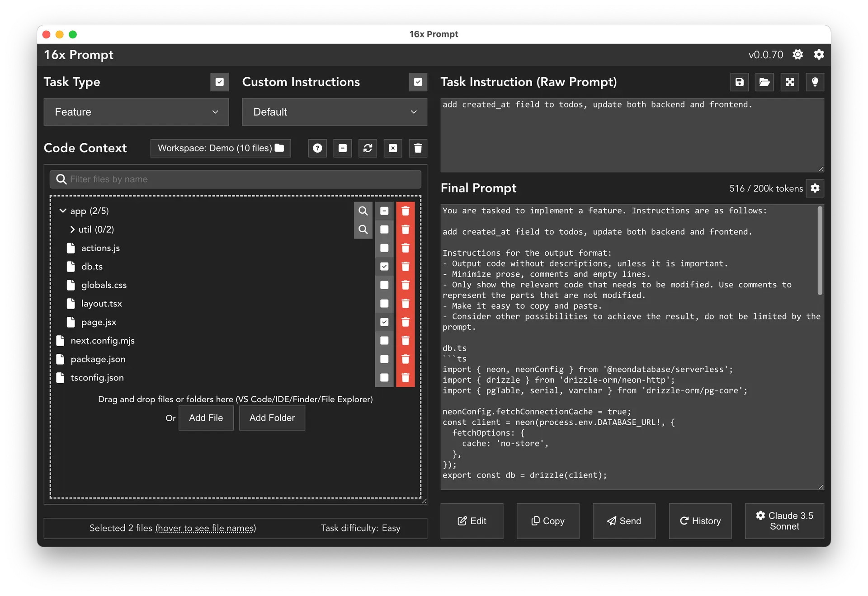Enable checkbox next to db.ts file
Viewport: 868px width, 596px height.
[x=384, y=266]
